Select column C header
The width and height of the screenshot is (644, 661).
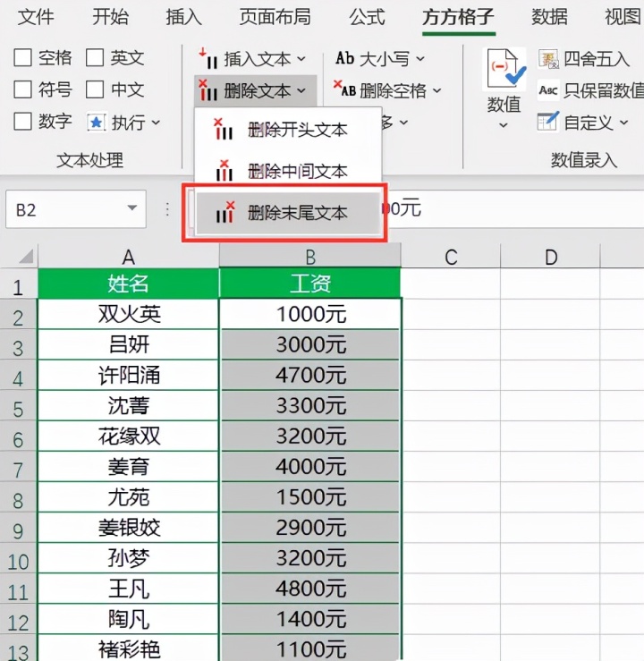(x=451, y=257)
